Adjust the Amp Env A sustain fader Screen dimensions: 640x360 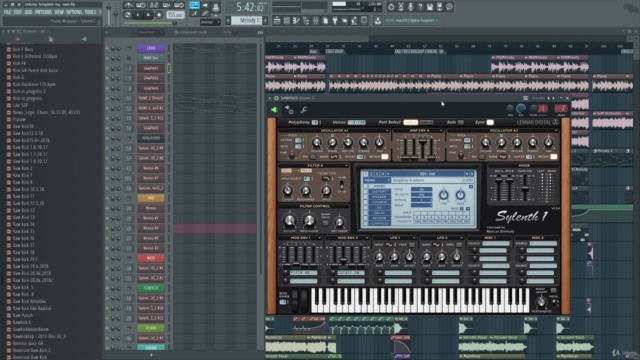pos(422,141)
